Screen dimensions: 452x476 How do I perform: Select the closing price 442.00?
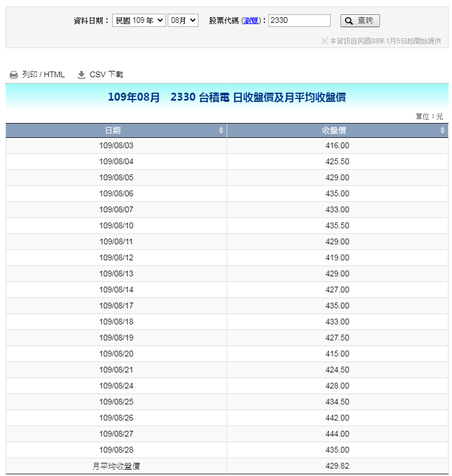[337, 418]
